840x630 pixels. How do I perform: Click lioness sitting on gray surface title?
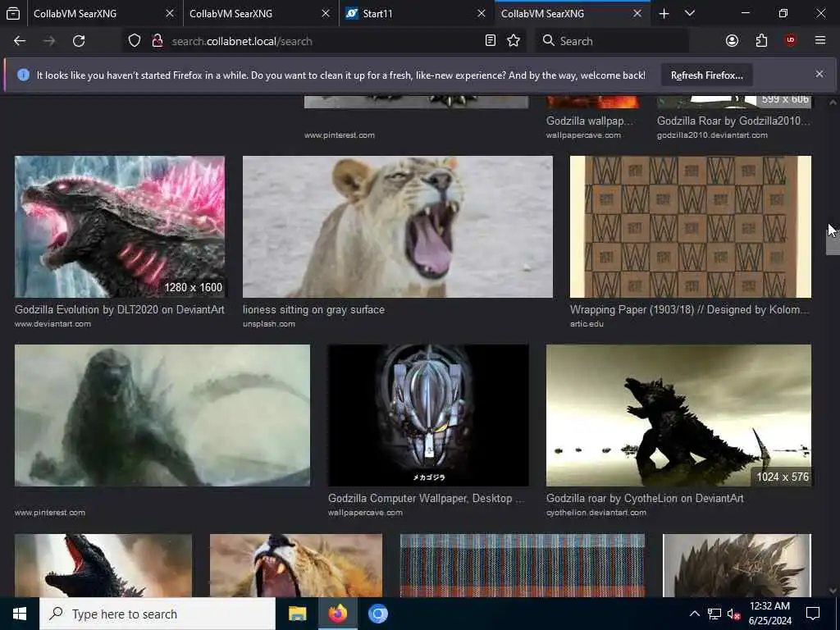pos(313,309)
